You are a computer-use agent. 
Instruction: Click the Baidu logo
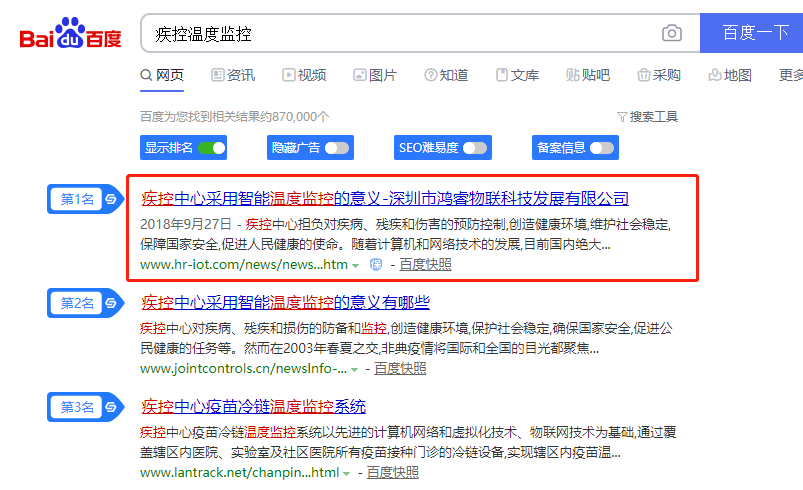(x=70, y=33)
